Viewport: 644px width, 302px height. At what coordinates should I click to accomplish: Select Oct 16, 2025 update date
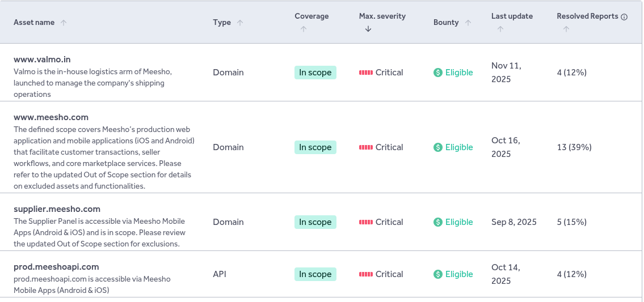(x=506, y=147)
